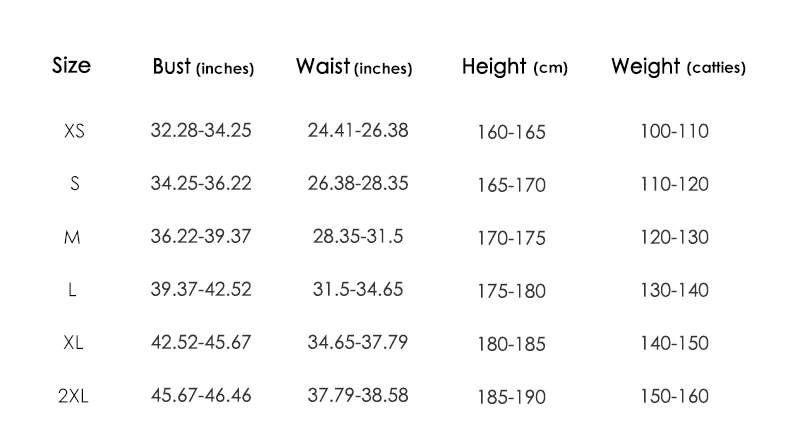Click waist value 26.38-28.35
This screenshot has height=439, width=800.
pos(358,183)
